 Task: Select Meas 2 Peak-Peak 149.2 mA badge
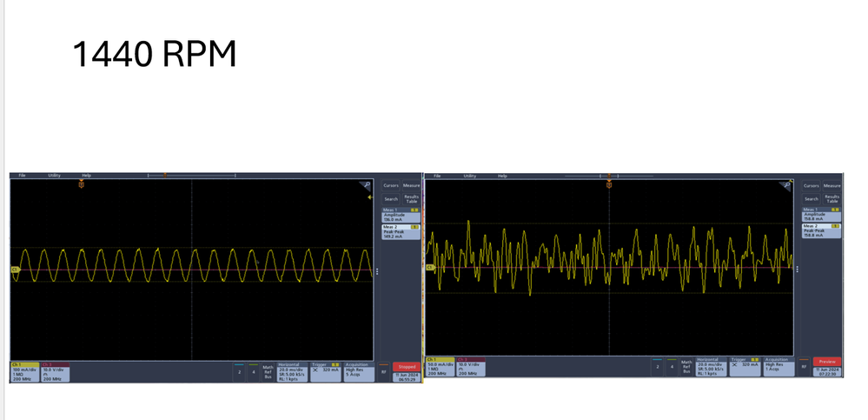401,231
